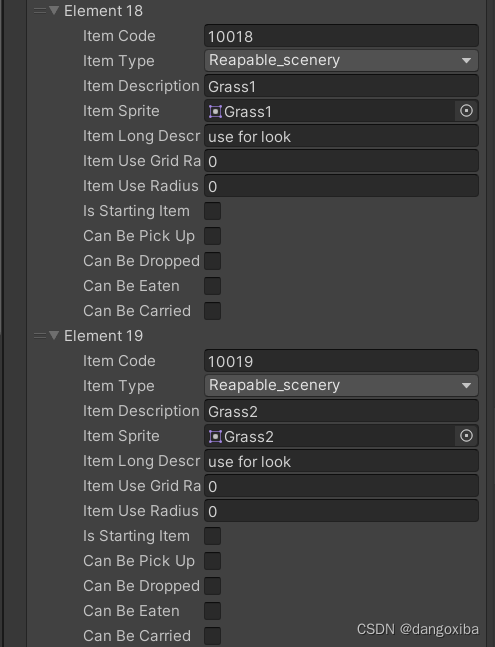Enable Can Be Eaten in Element 18
This screenshot has height=647, width=495.
212,286
